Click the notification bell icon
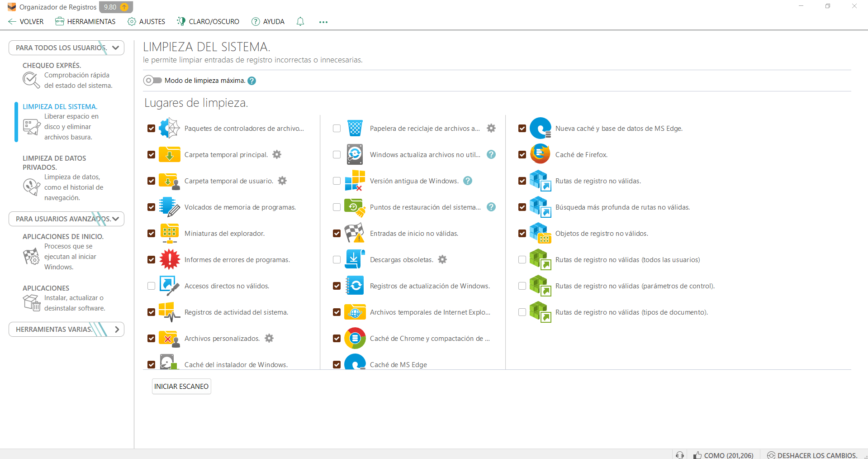The width and height of the screenshot is (868, 459). [x=300, y=21]
